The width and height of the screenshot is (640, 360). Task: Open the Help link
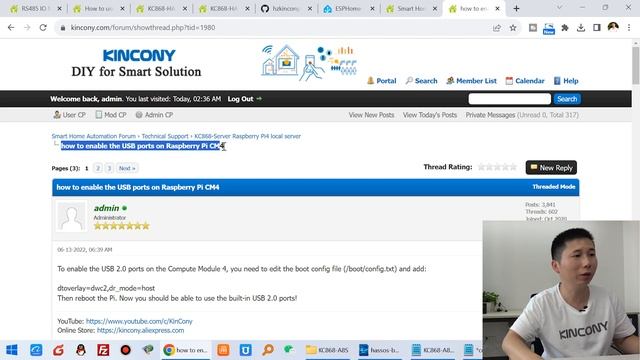click(x=566, y=81)
